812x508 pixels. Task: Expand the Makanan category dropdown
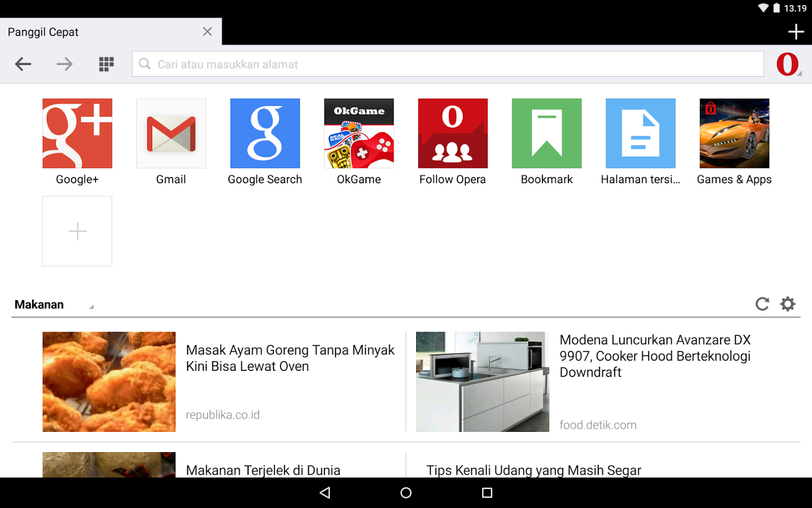point(54,305)
